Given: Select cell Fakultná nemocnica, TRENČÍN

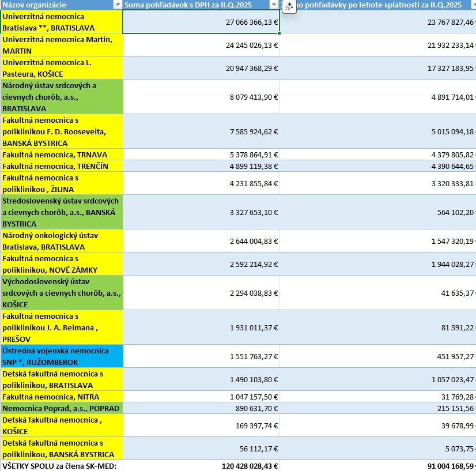Looking at the screenshot, I should (x=62, y=166).
